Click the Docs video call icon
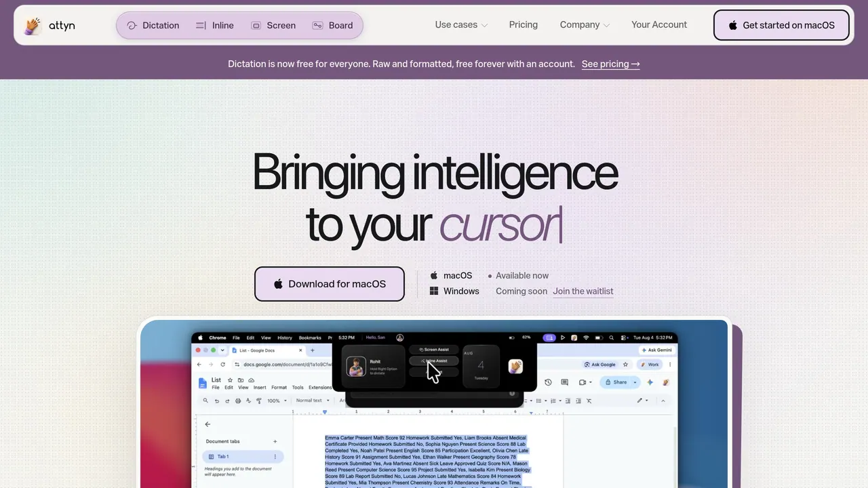Image resolution: width=868 pixels, height=488 pixels. click(x=583, y=382)
